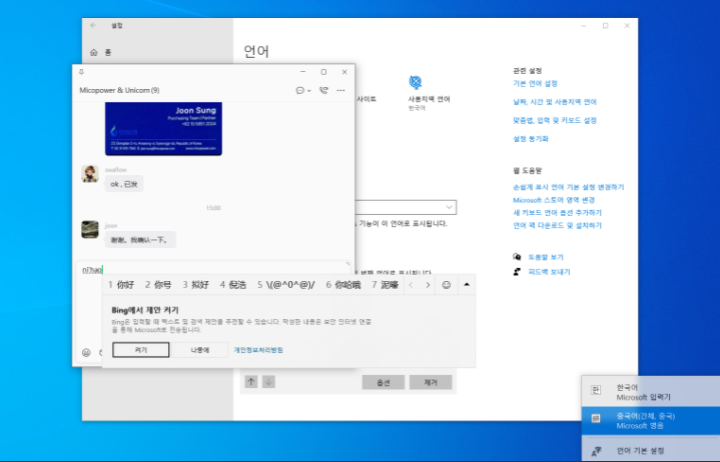Choose candidate 3 拟好
The height and width of the screenshot is (462, 720).
click(196, 285)
